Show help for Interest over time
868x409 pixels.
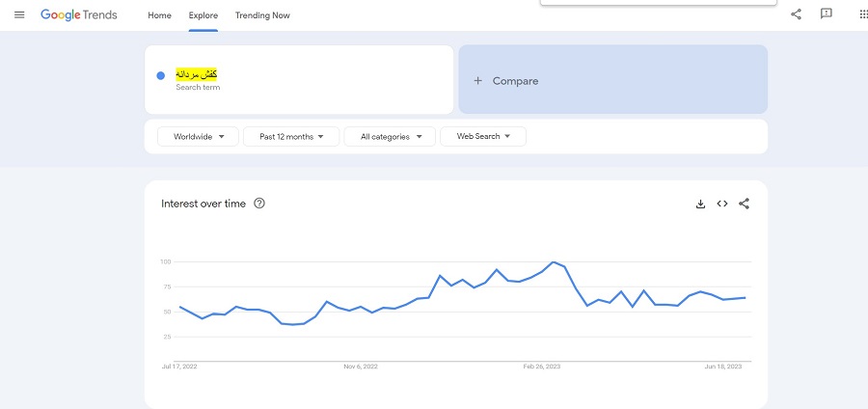coord(259,204)
